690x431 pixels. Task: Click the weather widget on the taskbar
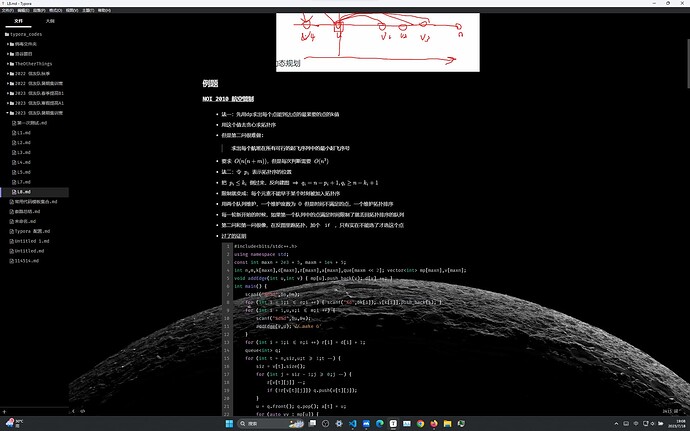[14, 424]
